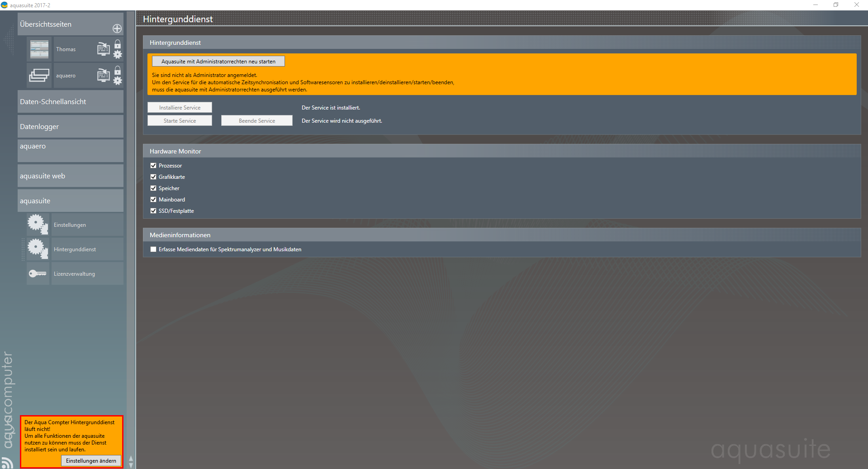The image size is (868, 469).
Task: Click the aquasuite app icon in title bar
Action: click(x=5, y=5)
